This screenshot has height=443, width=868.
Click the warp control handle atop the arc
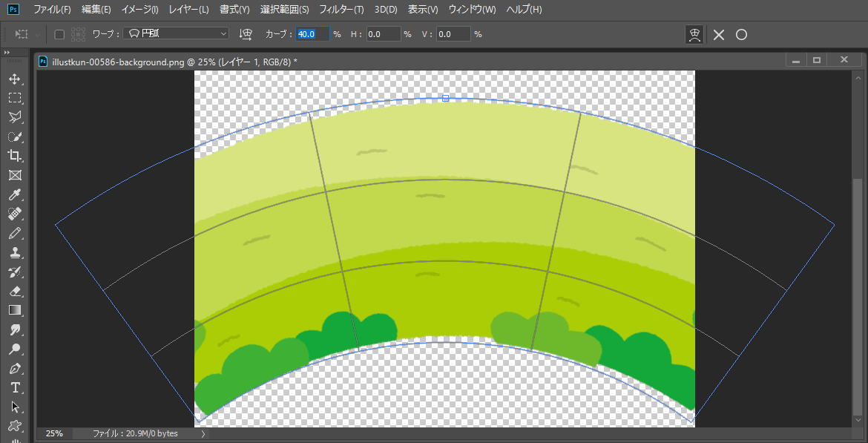click(x=446, y=98)
